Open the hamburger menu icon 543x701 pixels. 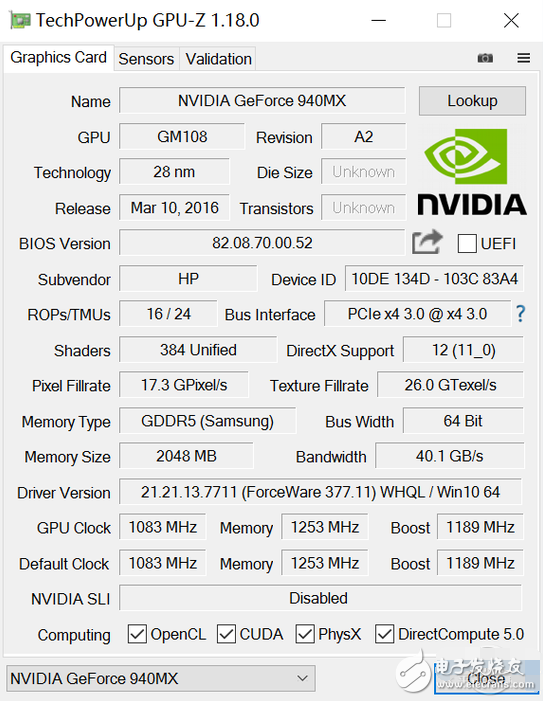coord(523,58)
